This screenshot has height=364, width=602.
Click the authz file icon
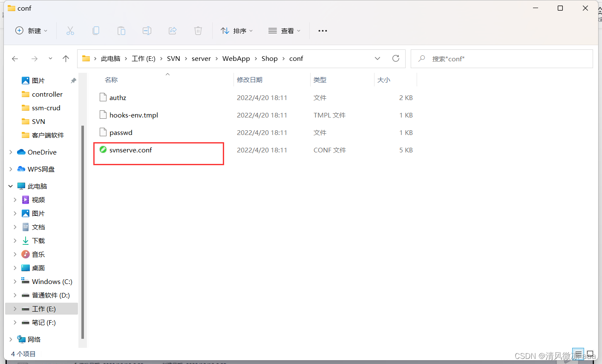point(103,97)
